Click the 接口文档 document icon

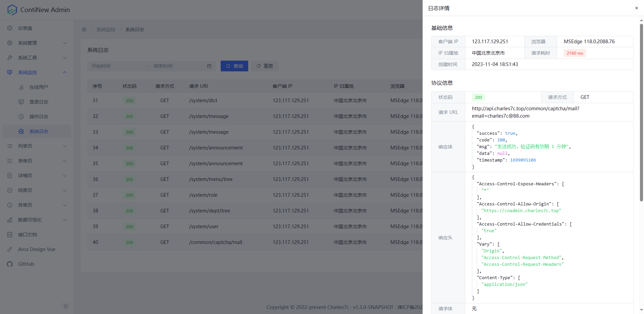[x=10, y=235]
